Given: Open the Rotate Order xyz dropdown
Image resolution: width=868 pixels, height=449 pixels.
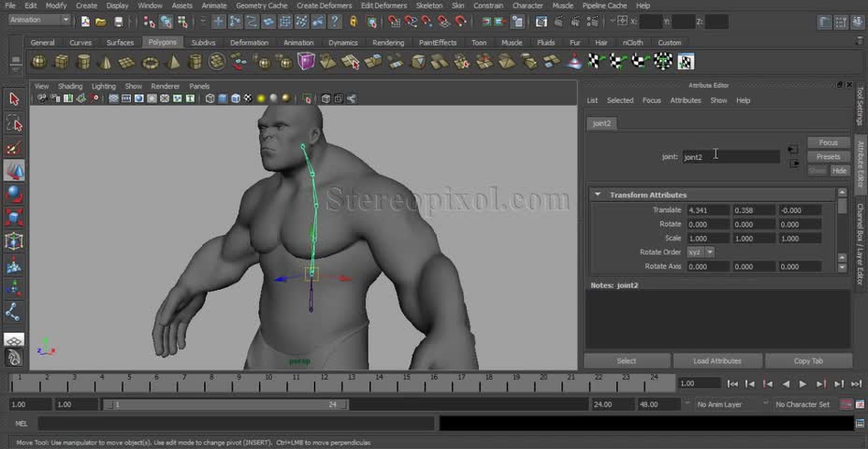Looking at the screenshot, I should point(701,253).
